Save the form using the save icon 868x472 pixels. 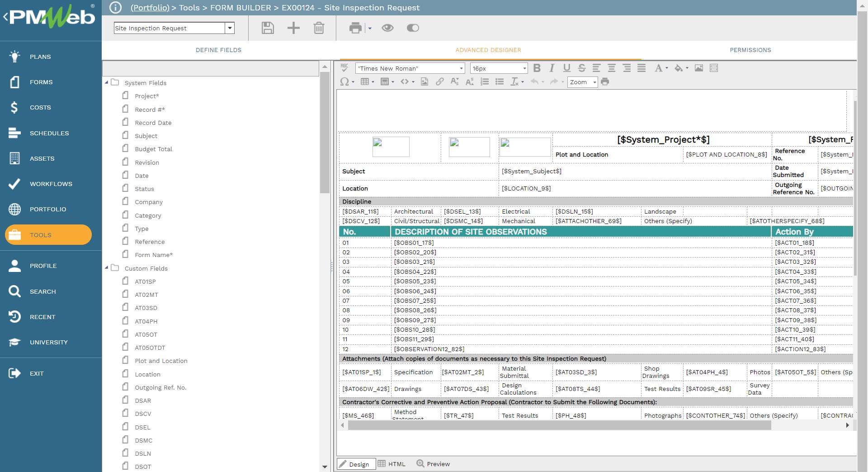click(267, 28)
